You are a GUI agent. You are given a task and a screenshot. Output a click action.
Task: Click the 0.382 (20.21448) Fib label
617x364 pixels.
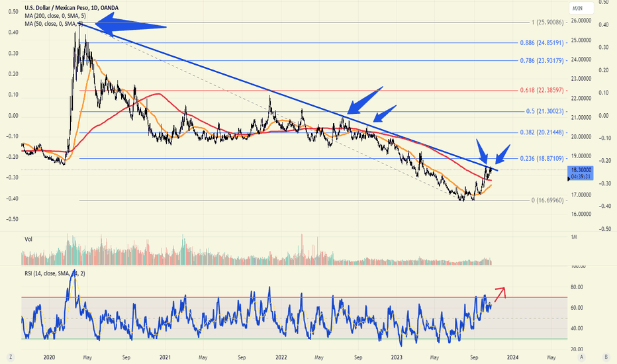[542, 132]
